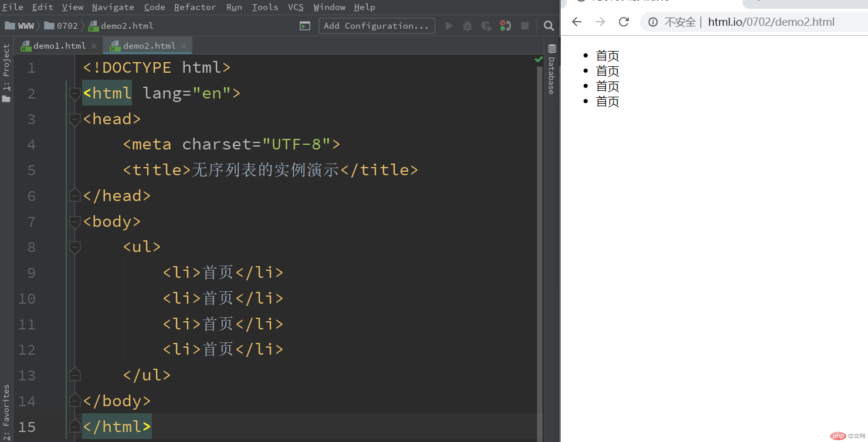Image resolution: width=868 pixels, height=442 pixels.
Task: Collapse the ul tag fold on line 8
Action: [x=74, y=247]
